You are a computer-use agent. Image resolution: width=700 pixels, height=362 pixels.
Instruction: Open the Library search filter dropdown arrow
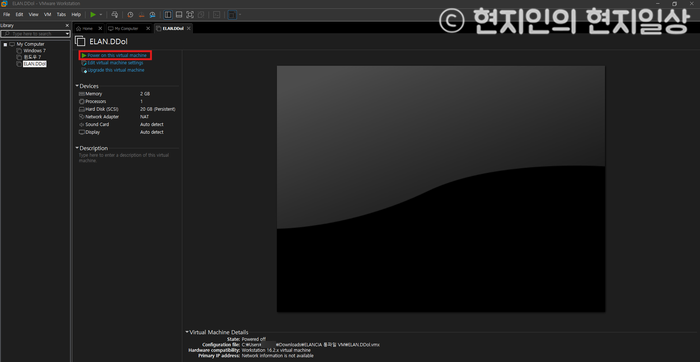[x=67, y=34]
